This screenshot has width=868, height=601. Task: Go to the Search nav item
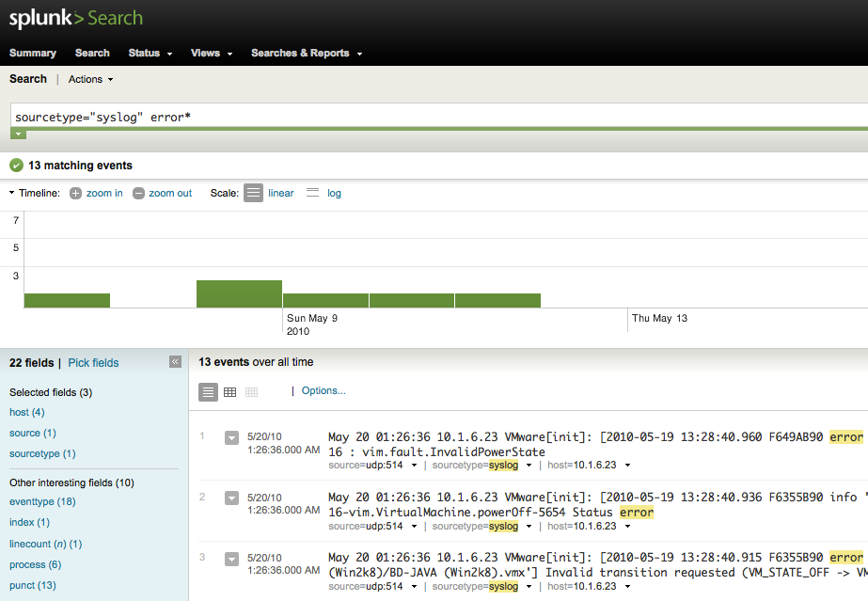(x=92, y=53)
